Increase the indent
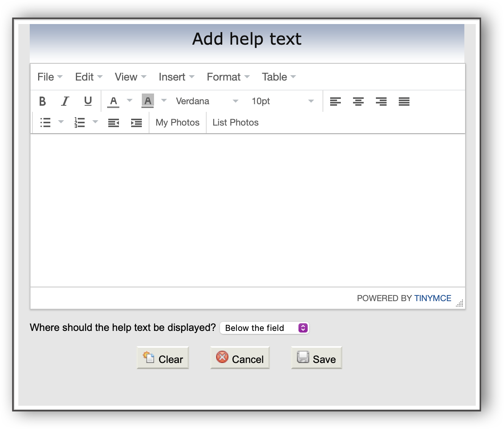504x429 pixels. coord(136,123)
